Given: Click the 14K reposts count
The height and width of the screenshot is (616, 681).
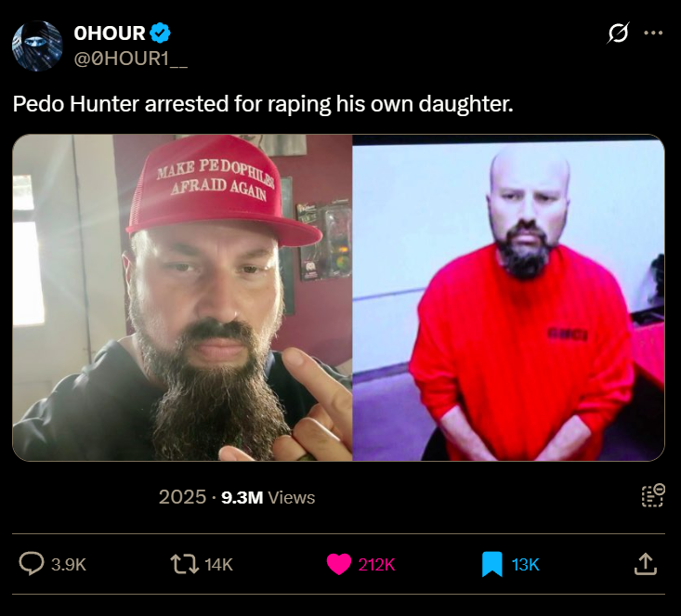Looking at the screenshot, I should tap(218, 564).
